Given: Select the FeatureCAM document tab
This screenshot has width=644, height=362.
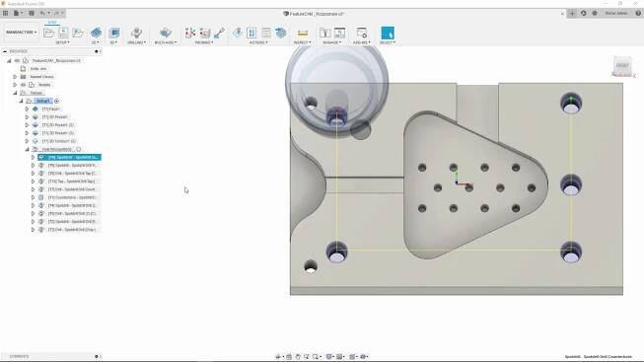Looking at the screenshot, I should 314,14.
